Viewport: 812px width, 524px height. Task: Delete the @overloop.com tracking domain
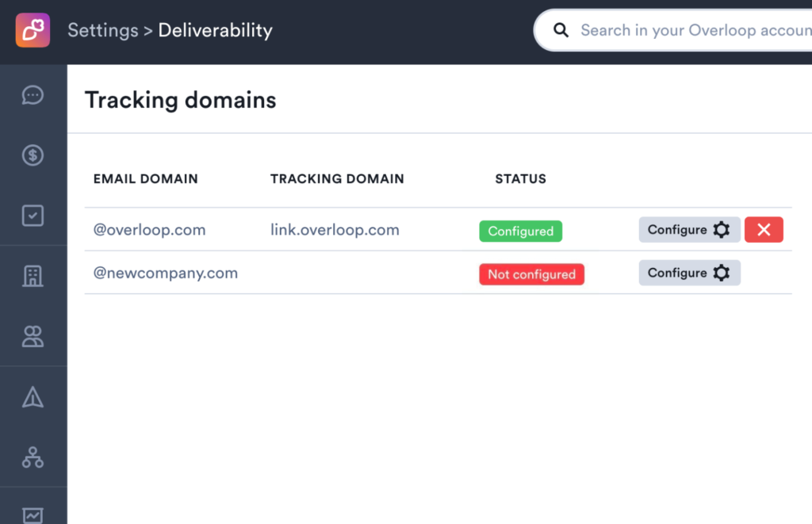coord(764,229)
